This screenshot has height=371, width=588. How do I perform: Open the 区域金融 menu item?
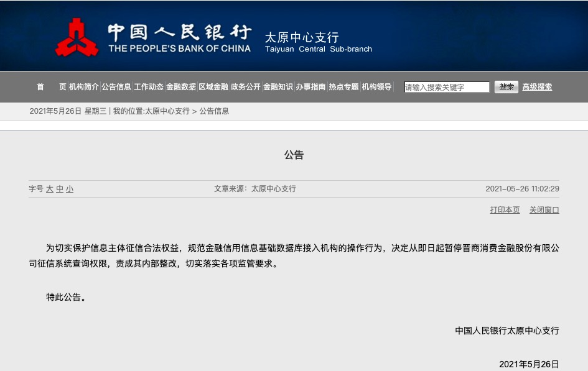coord(213,87)
